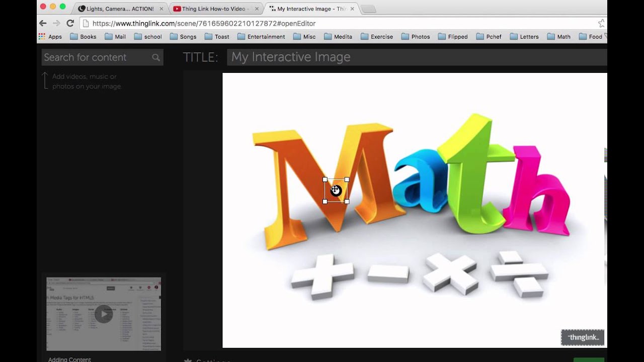Click the Adding Content caption

tap(69, 359)
